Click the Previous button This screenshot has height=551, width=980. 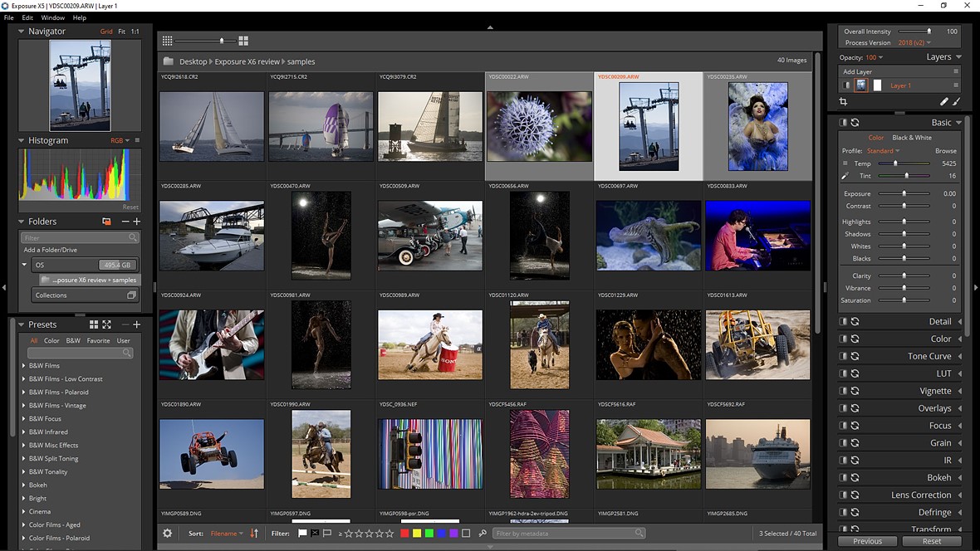click(x=867, y=541)
